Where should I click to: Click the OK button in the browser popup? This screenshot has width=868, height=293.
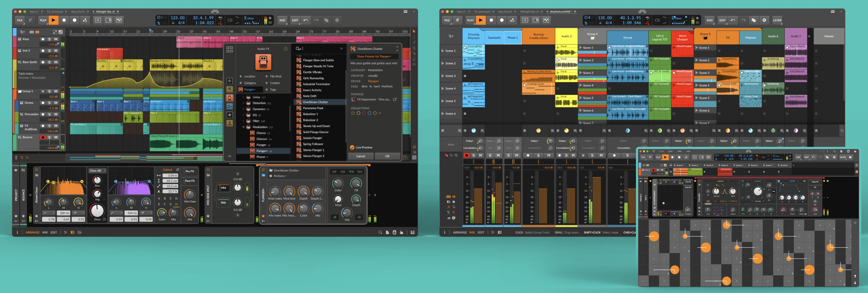coord(387,156)
